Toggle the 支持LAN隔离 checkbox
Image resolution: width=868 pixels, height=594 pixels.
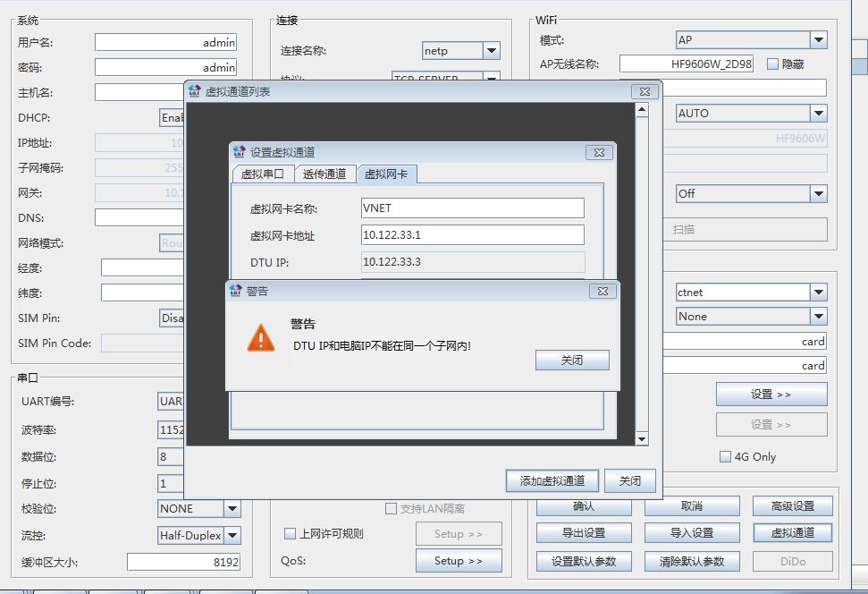pos(391,508)
